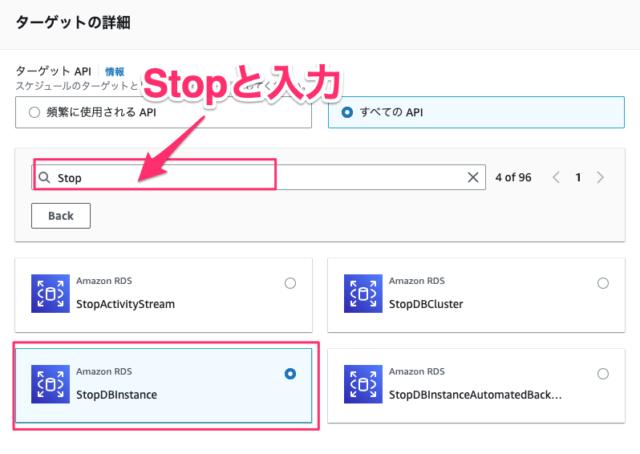This screenshot has width=640, height=454.
Task: Go to the previous results page arrow
Action: (554, 178)
